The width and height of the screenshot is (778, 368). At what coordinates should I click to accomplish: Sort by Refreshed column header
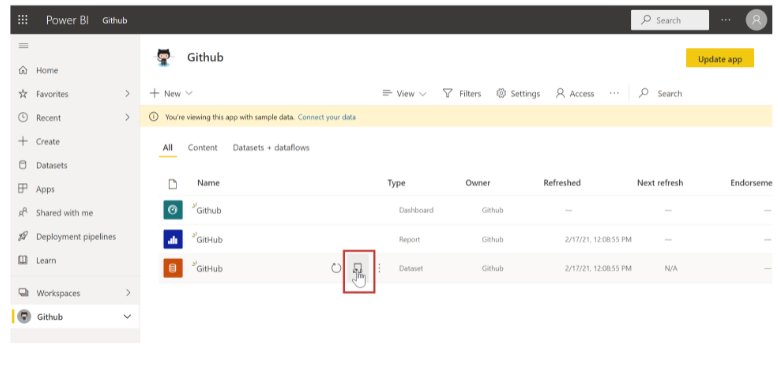[x=562, y=183]
